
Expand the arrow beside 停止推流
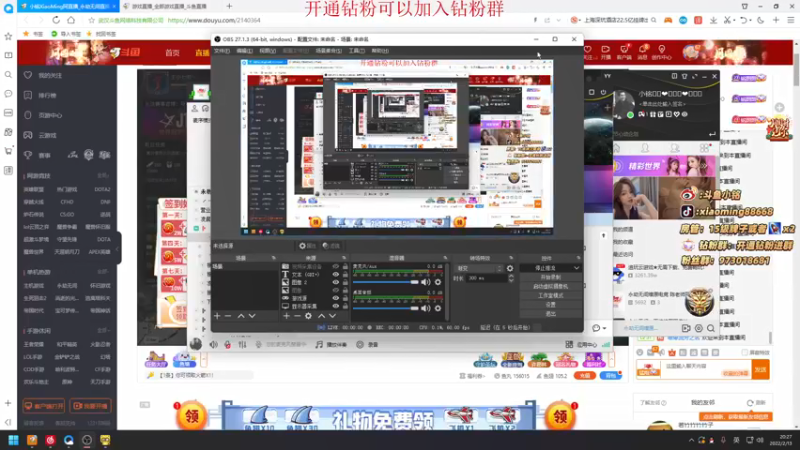point(577,268)
